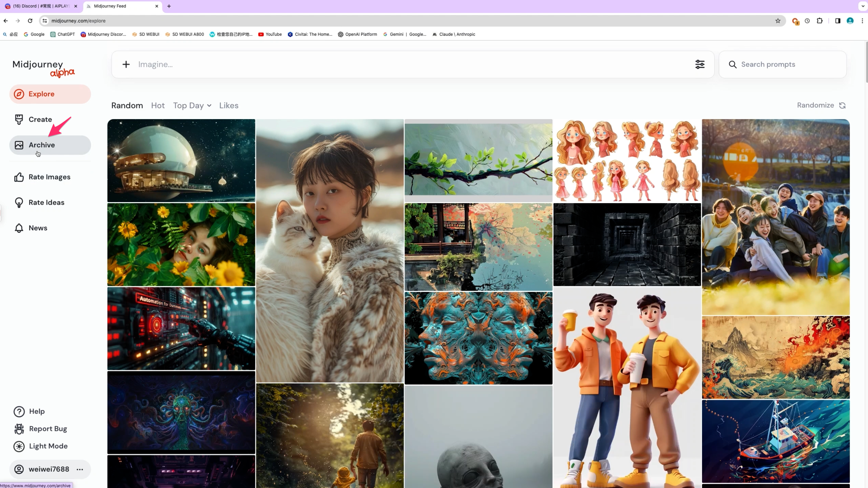The width and height of the screenshot is (868, 488).
Task: Click the weiwei7688 profile avatar
Action: coord(19,469)
